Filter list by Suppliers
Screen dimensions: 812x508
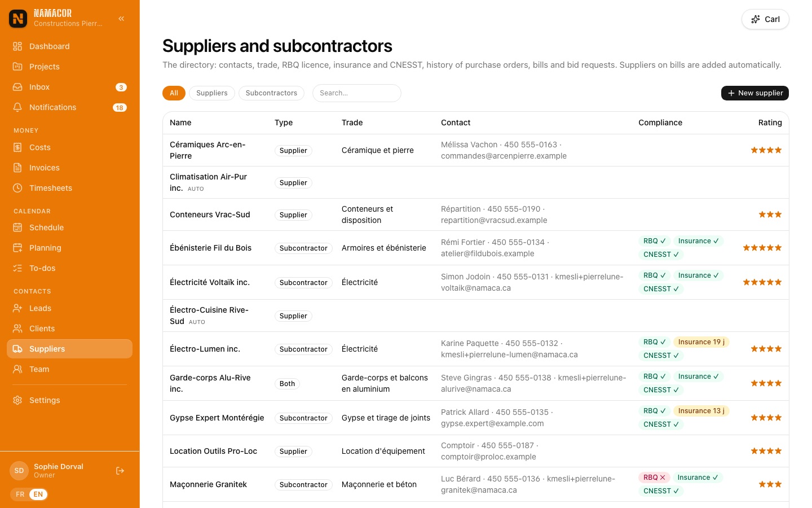(x=212, y=93)
